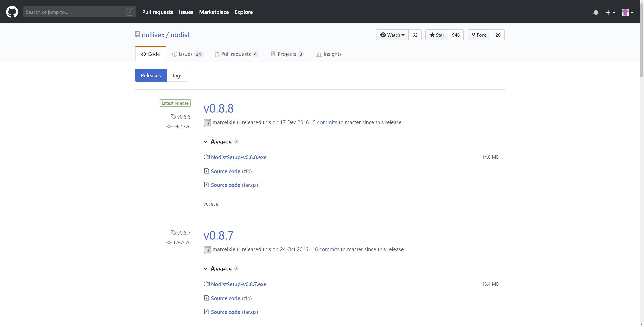Viewport: 644px width, 327px height.
Task: Collapse the v0.8.8 Assets section
Action: point(221,142)
